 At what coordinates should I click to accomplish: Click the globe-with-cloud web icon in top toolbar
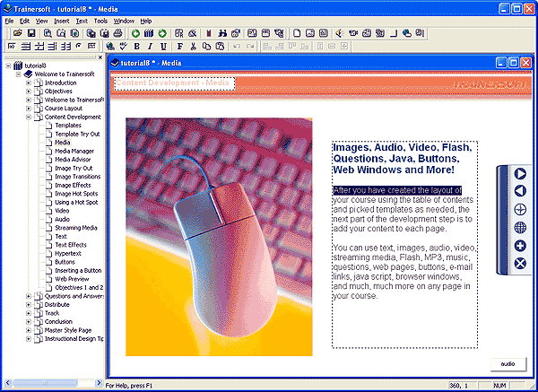point(407,33)
